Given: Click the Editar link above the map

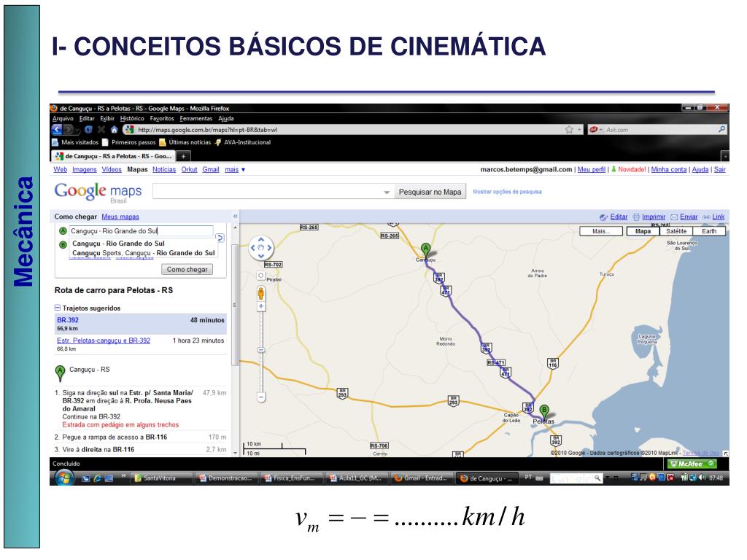Looking at the screenshot, I should tap(619, 217).
